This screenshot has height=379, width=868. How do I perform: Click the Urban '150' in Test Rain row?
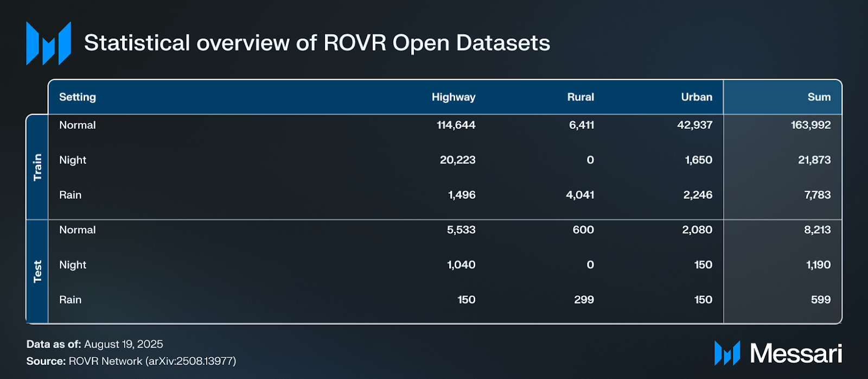[703, 300]
